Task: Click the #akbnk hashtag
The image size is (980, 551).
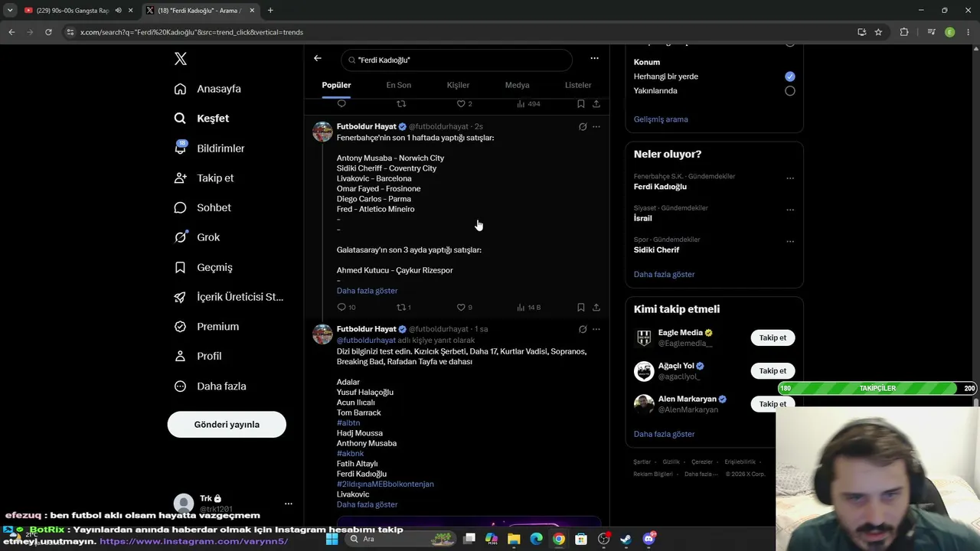Action: [x=350, y=453]
